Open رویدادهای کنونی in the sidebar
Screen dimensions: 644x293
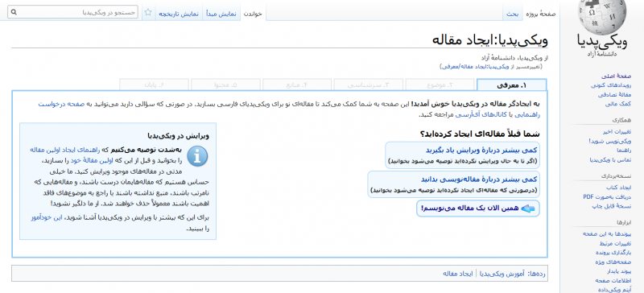click(x=611, y=85)
